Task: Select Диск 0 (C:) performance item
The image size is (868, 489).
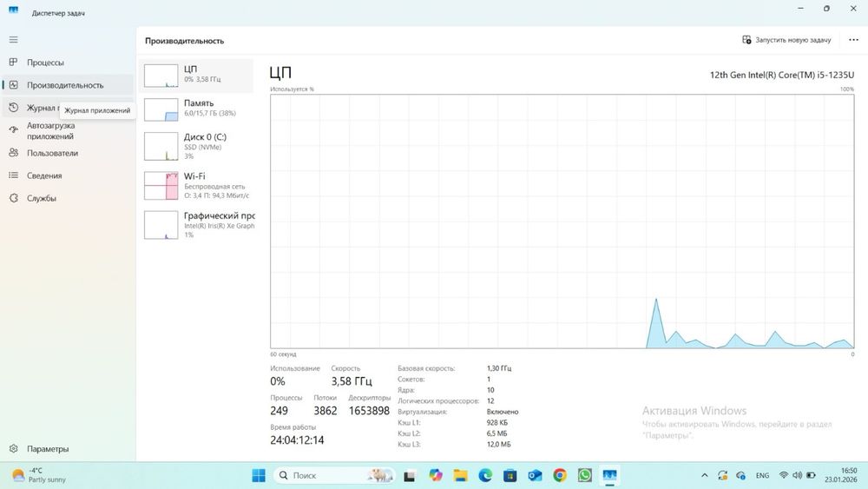Action: pos(196,146)
